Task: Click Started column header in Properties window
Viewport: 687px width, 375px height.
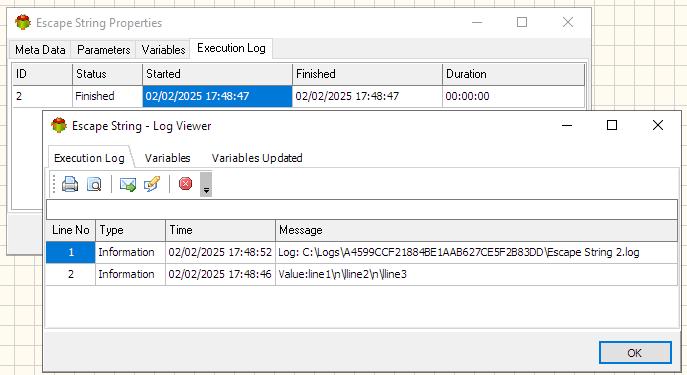Action: pyautogui.click(x=217, y=74)
